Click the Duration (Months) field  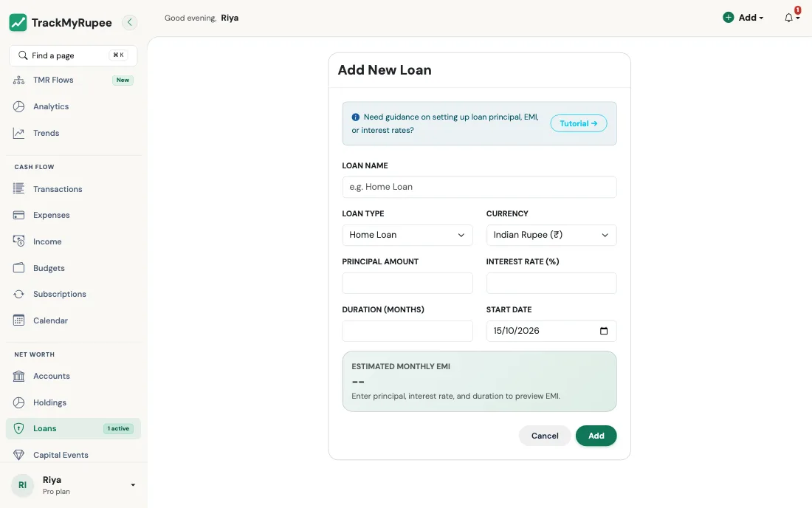[x=407, y=331]
